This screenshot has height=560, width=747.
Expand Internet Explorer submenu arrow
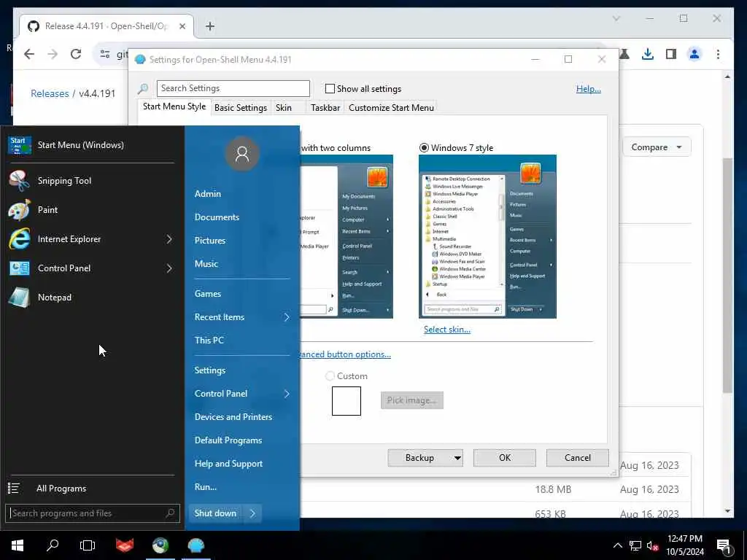tap(169, 239)
